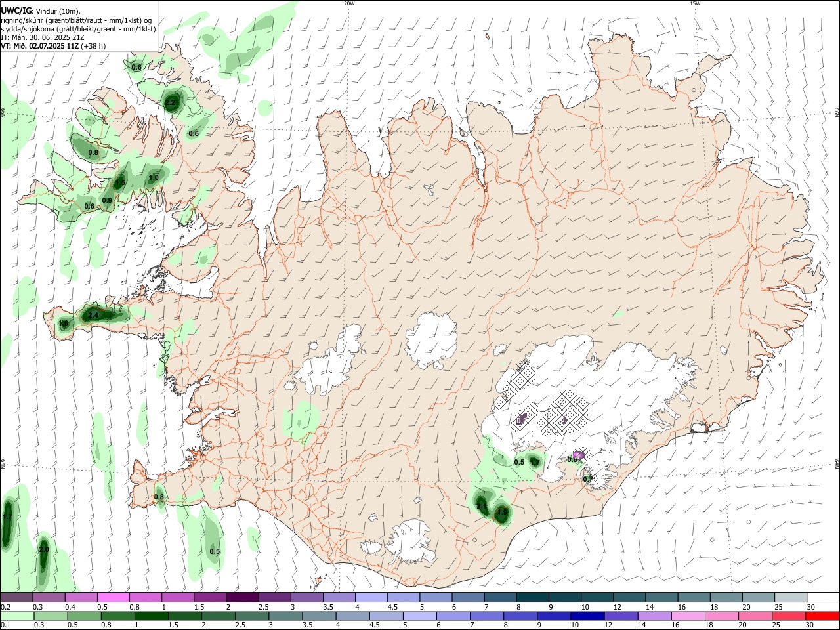Click the lightest green 0.1 rain legend swatch
This screenshot has width=840, height=630.
point(16,616)
